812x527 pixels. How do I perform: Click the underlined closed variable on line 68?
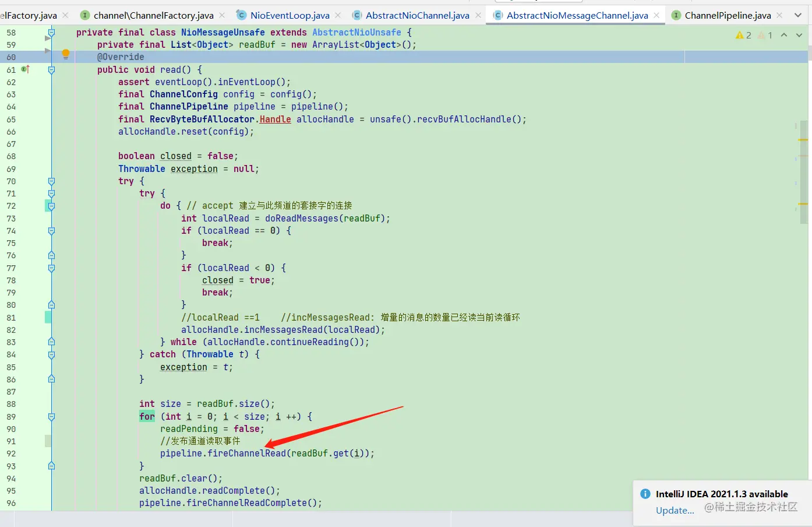pyautogui.click(x=176, y=156)
